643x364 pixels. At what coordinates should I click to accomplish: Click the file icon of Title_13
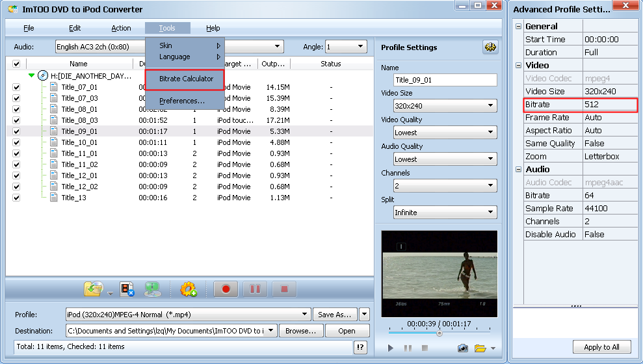(x=54, y=197)
